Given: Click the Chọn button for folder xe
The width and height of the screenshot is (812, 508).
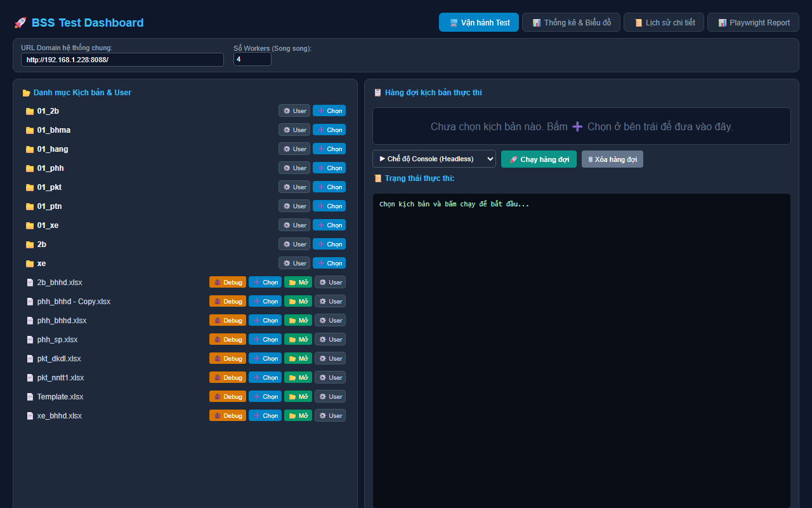Looking at the screenshot, I should 329,263.
